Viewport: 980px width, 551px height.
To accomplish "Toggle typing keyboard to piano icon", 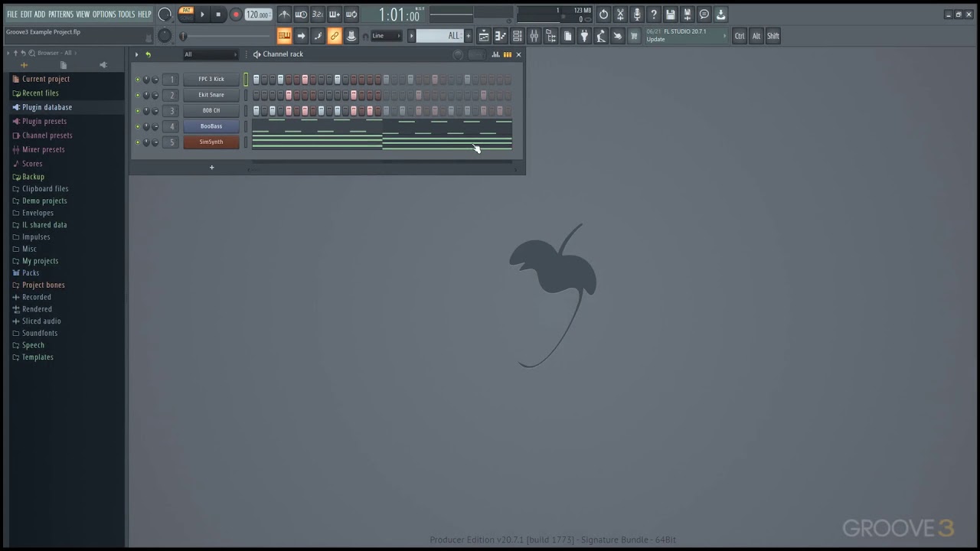I will pyautogui.click(x=284, y=36).
